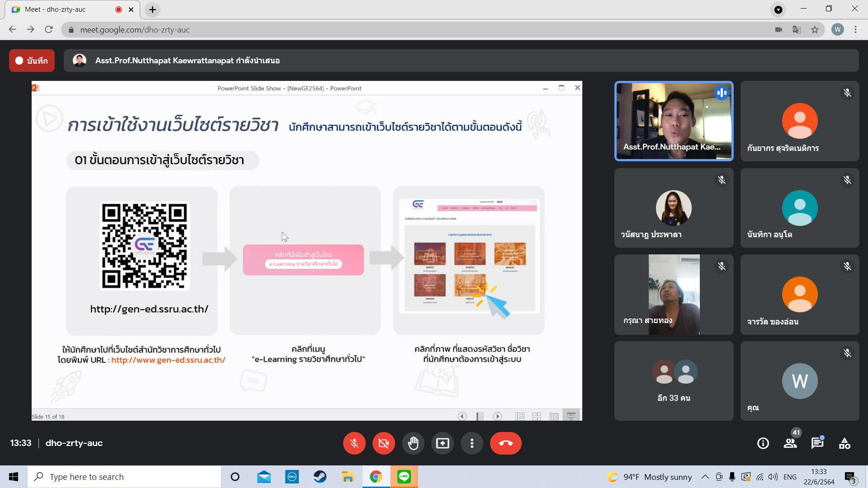Image resolution: width=868 pixels, height=488 pixels.
Task: Open the tile showing 33 more participants
Action: point(674,380)
